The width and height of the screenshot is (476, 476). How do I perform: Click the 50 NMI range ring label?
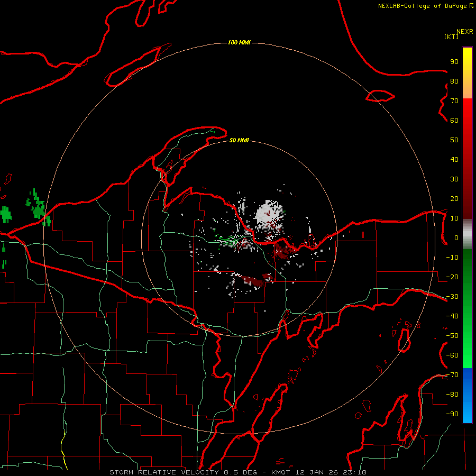239,140
